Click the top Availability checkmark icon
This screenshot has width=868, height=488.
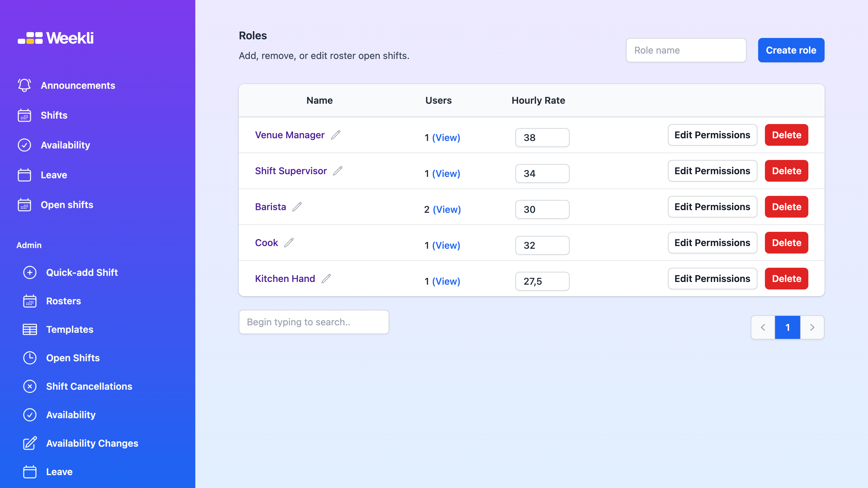tap(24, 145)
